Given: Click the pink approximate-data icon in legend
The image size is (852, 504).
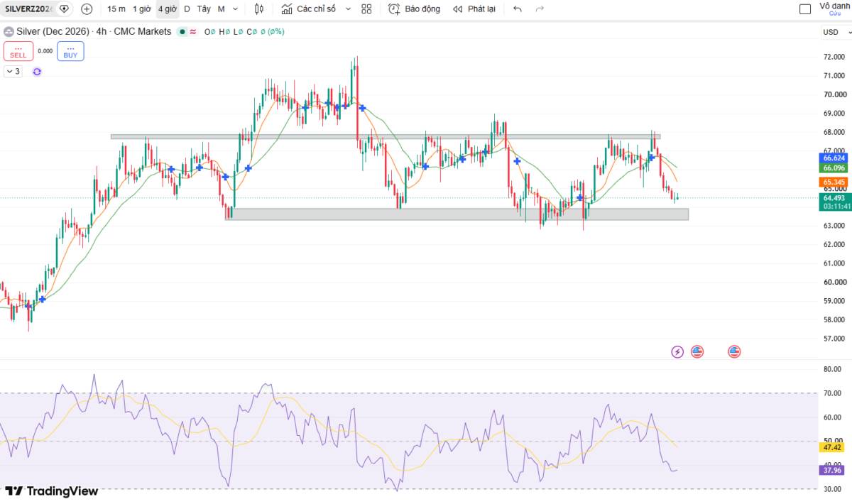Looking at the screenshot, I should [193, 31].
